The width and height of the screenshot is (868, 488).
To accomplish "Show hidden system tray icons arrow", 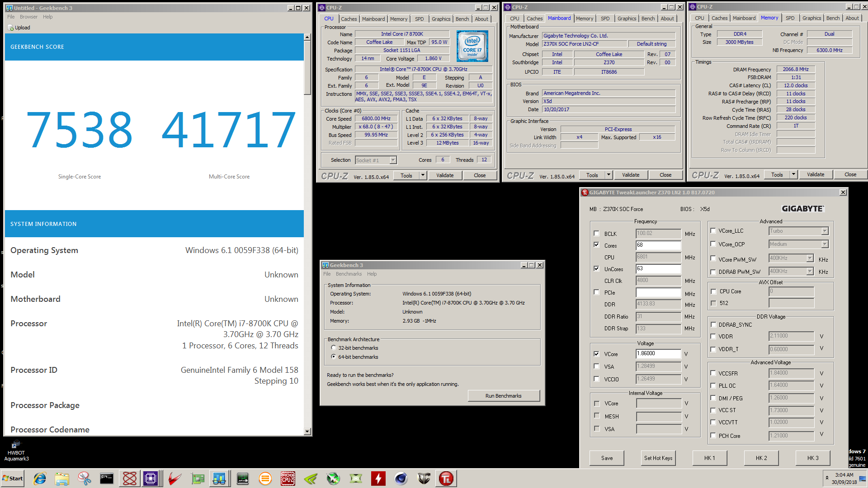I will point(827,478).
